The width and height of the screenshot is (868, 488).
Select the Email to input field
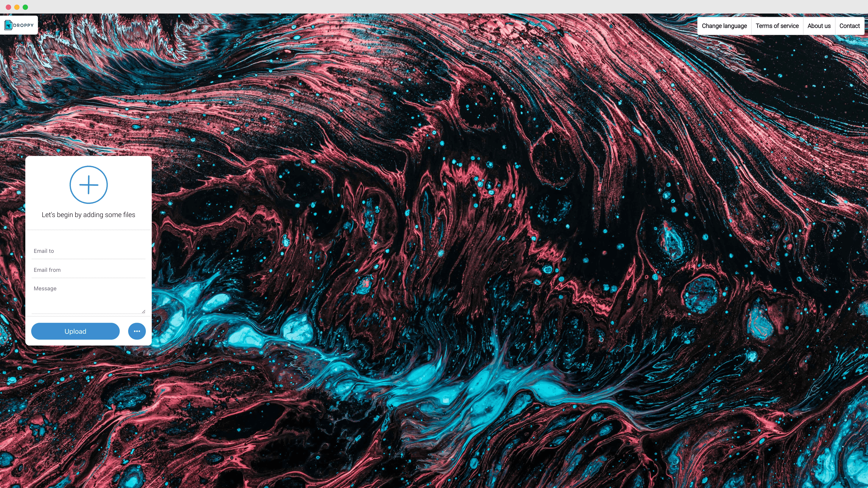[88, 251]
